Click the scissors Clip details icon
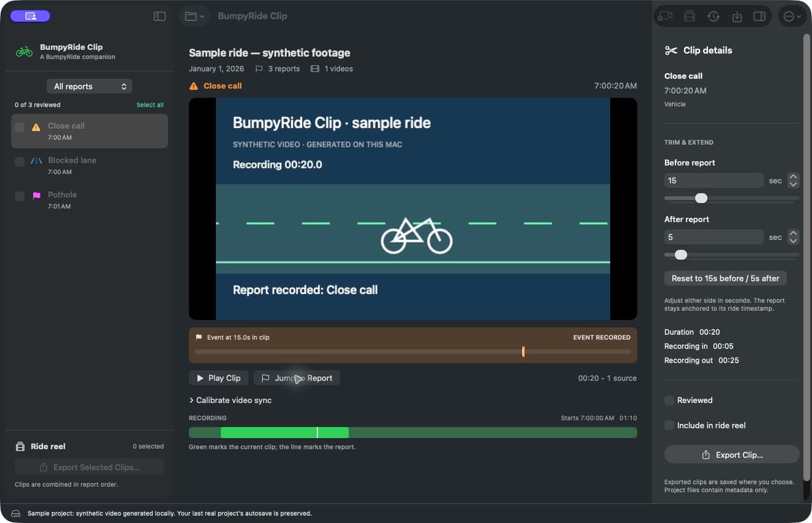812x523 pixels. 671,50
